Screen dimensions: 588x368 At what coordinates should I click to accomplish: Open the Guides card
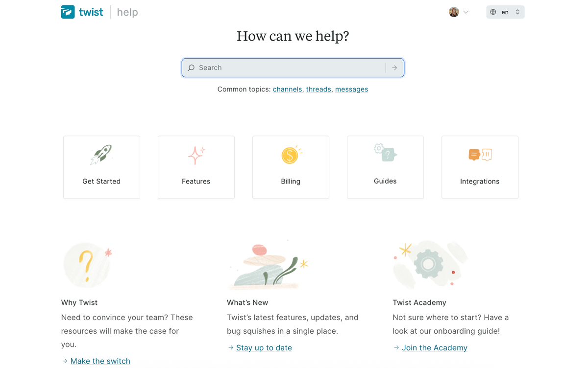[x=385, y=167]
